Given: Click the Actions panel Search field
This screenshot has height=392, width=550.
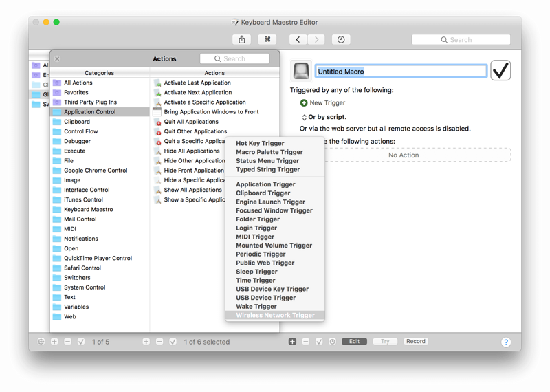Looking at the screenshot, I should (x=234, y=58).
